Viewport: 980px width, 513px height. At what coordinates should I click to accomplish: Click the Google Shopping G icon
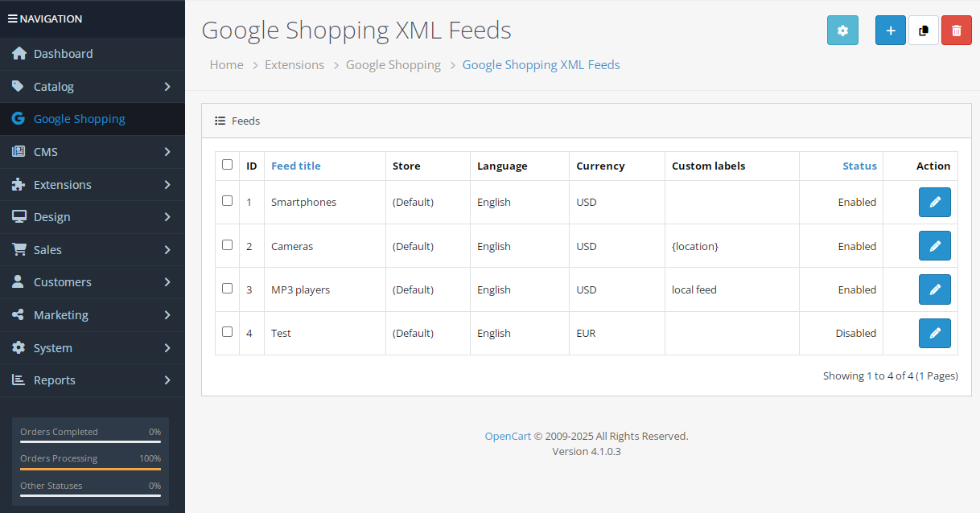18,119
